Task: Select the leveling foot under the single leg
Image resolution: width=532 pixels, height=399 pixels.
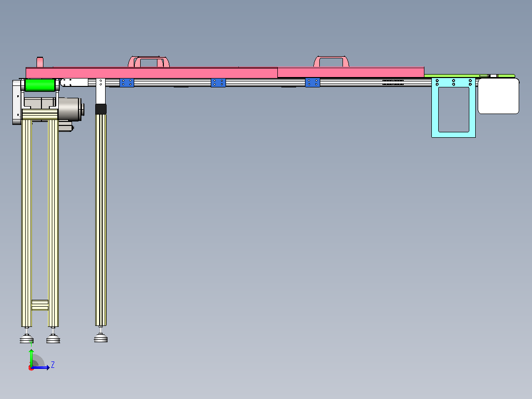Action: (101, 338)
